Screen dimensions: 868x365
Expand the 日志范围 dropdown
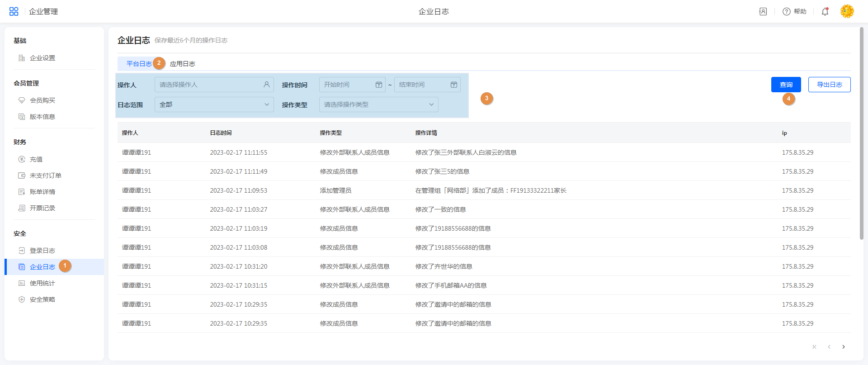(x=214, y=104)
